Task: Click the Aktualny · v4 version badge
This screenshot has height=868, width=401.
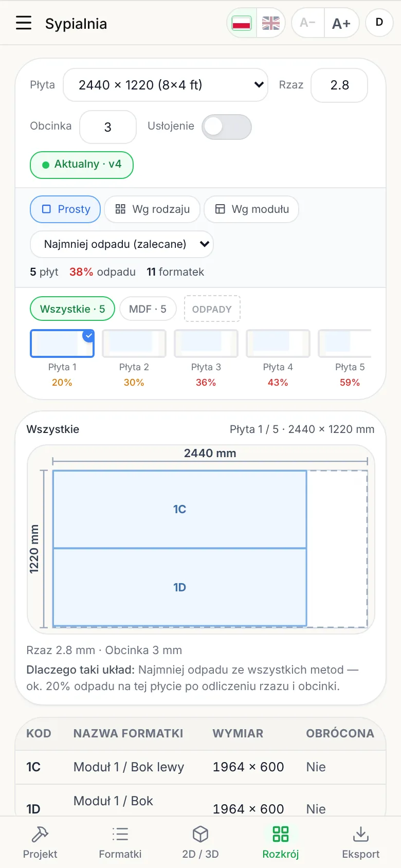Action: (x=82, y=165)
